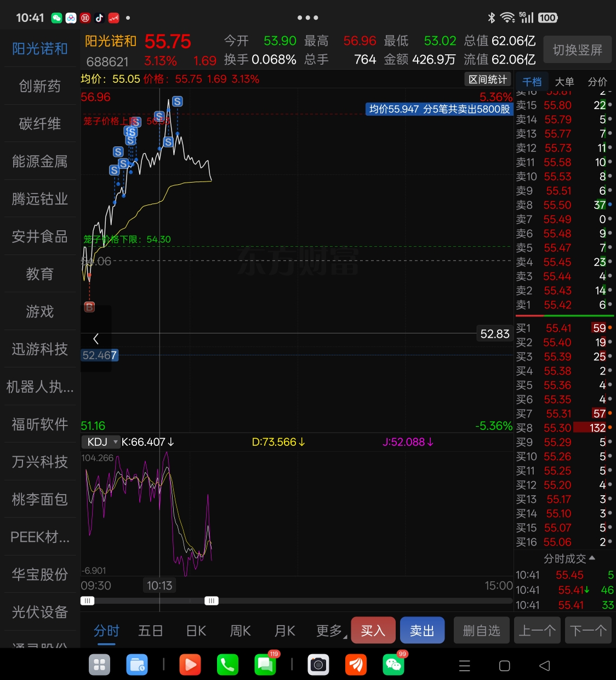
Task: Tap the 10:13 crosshair time label
Action: click(159, 586)
